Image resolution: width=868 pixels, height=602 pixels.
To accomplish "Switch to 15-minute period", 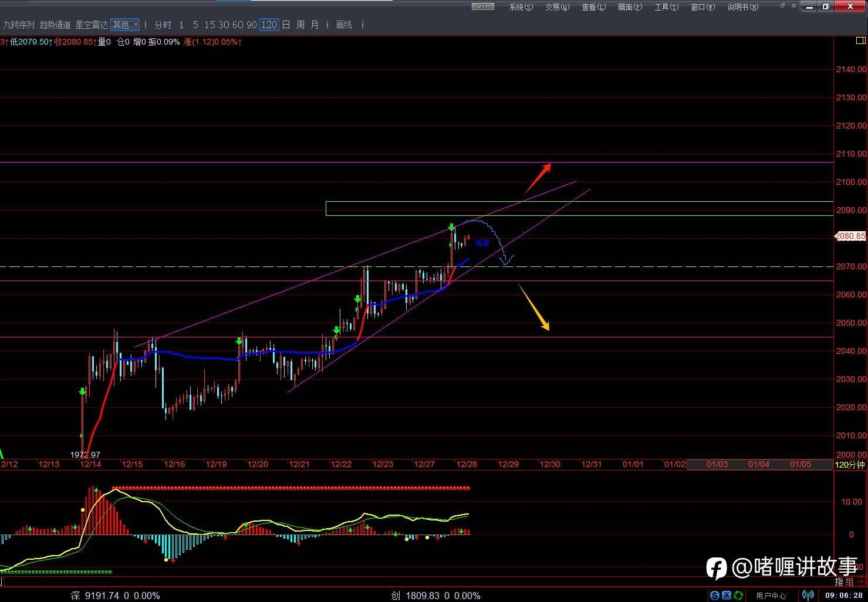I will tap(210, 25).
